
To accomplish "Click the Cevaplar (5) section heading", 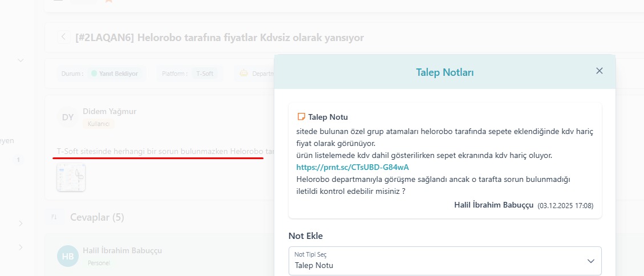I will pyautogui.click(x=97, y=217).
